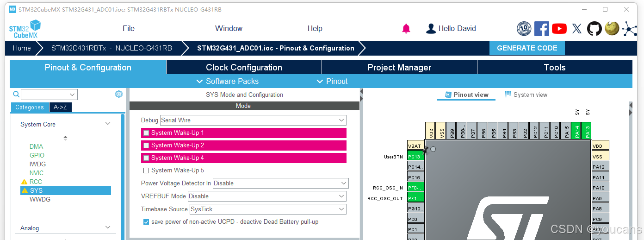Select the PA15 pin
The image size is (644, 240).
pos(565,130)
